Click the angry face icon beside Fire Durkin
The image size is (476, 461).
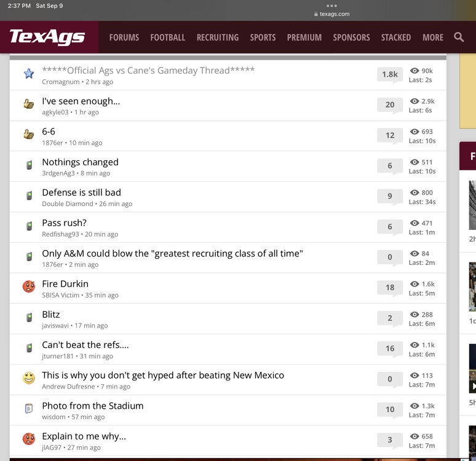(x=29, y=287)
